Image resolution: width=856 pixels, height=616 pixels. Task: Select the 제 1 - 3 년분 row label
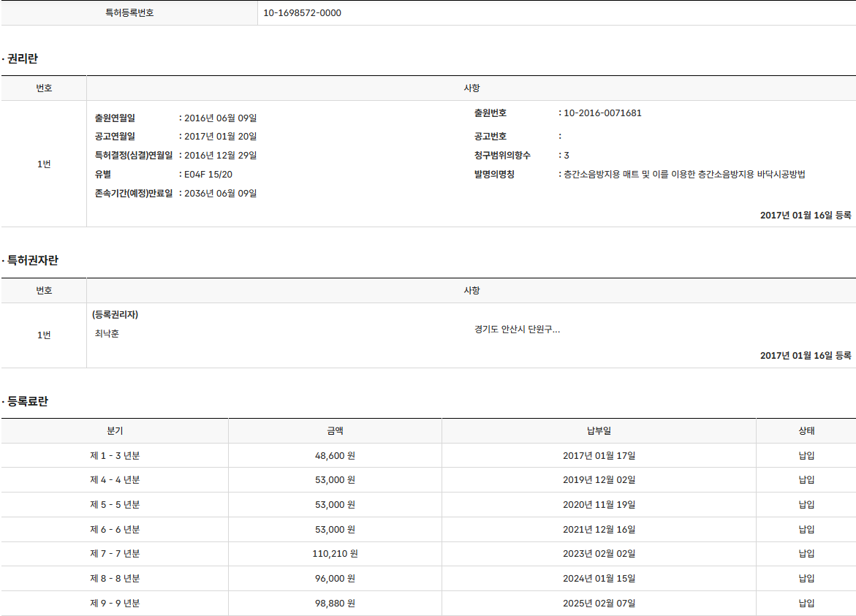(115, 456)
